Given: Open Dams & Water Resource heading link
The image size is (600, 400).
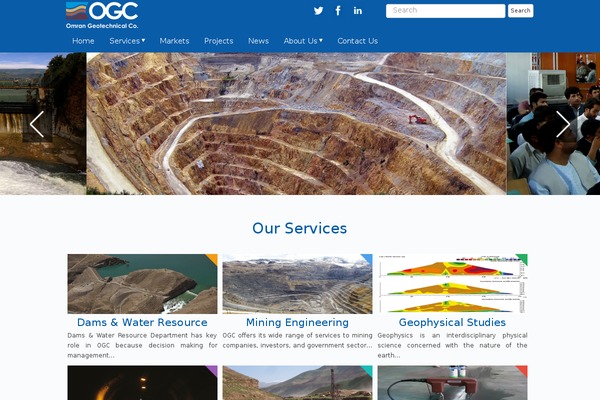Looking at the screenshot, I should click(142, 322).
